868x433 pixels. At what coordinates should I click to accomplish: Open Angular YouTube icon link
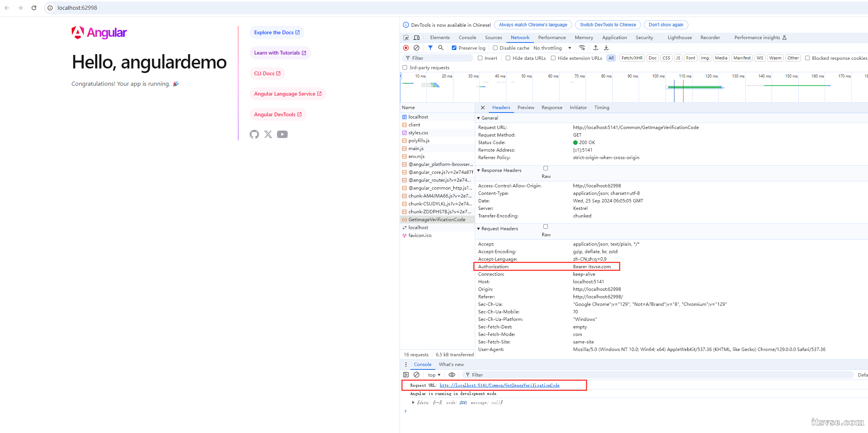click(x=282, y=134)
